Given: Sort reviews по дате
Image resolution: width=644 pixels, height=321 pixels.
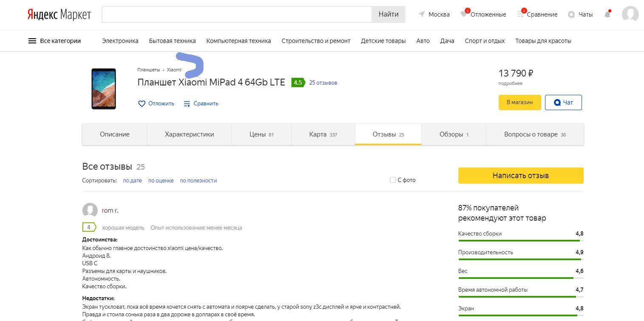Looking at the screenshot, I should (x=132, y=181).
